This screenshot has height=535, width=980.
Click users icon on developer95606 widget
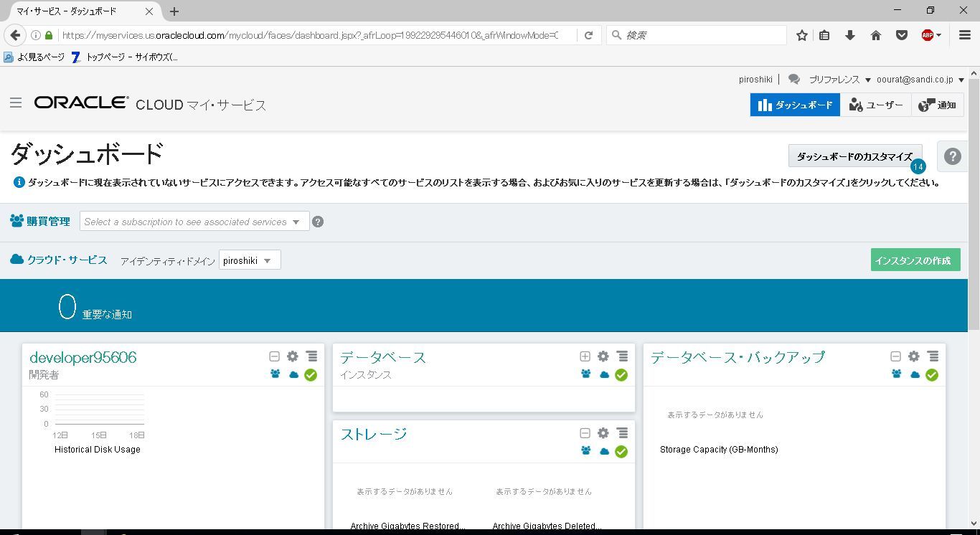click(275, 374)
